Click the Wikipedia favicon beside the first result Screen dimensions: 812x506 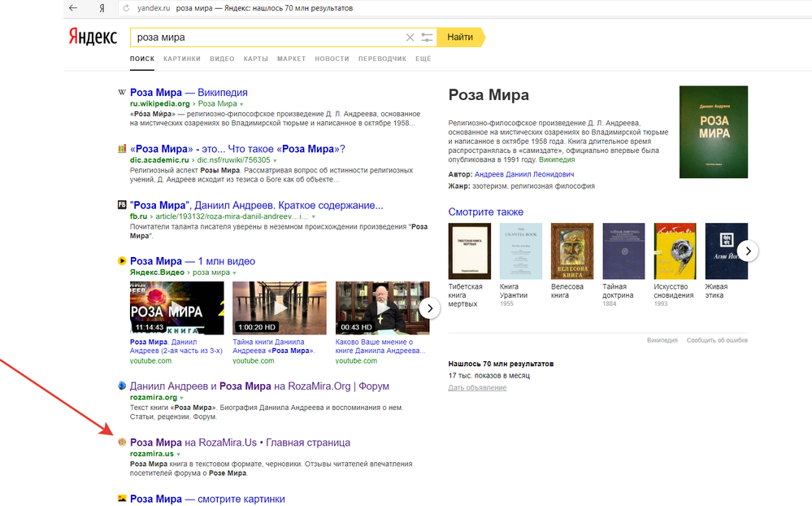[x=122, y=92]
